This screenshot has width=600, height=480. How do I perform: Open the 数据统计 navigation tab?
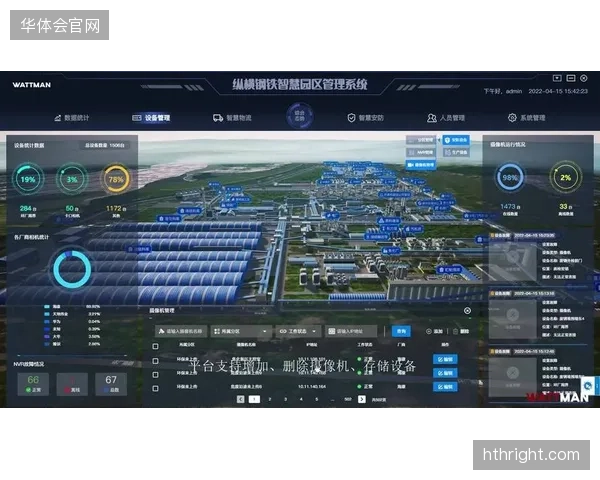click(x=72, y=118)
